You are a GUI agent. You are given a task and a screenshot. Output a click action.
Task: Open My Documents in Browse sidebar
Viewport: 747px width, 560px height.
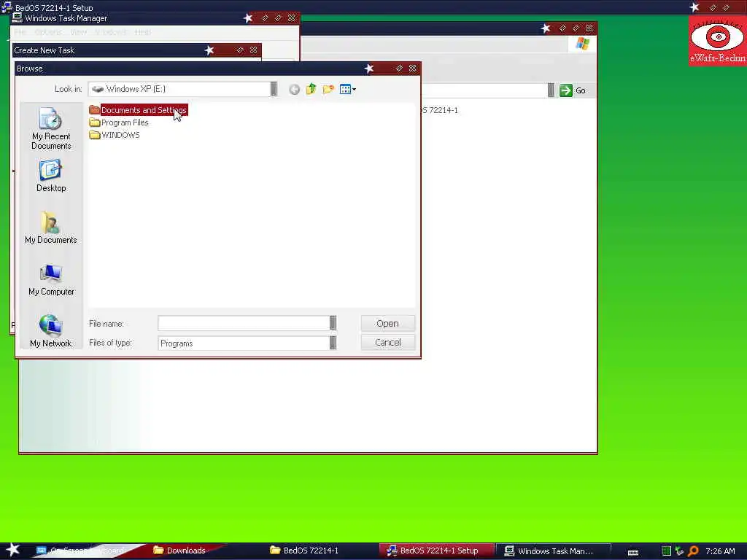click(51, 227)
